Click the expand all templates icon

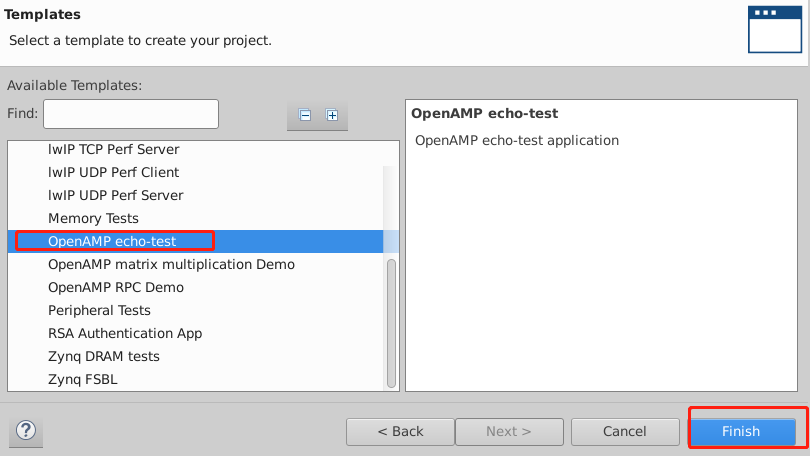pyautogui.click(x=332, y=115)
